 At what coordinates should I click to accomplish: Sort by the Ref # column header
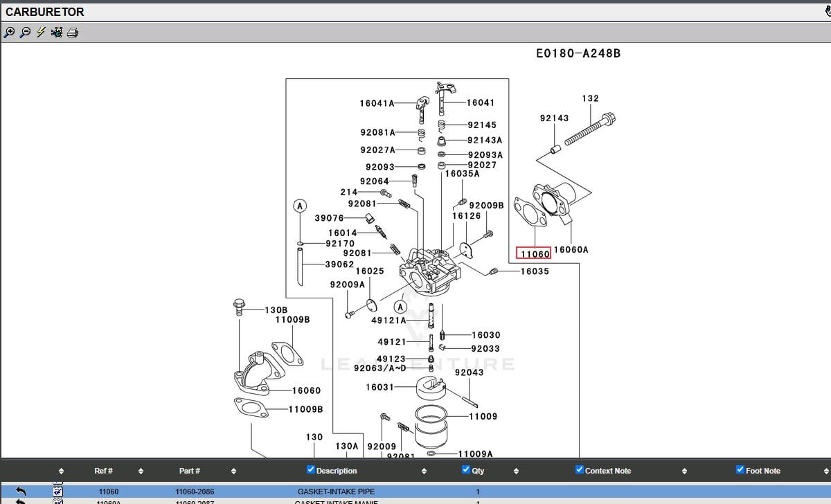click(104, 471)
